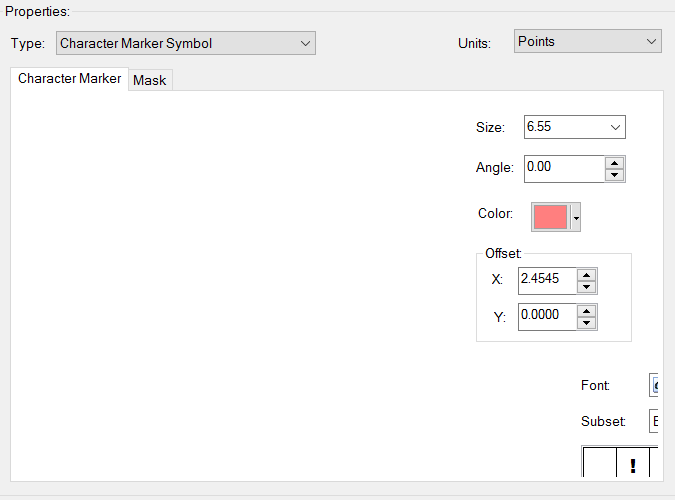The image size is (675, 500).
Task: Decrease the Angle with the down arrow
Action: click(x=615, y=174)
